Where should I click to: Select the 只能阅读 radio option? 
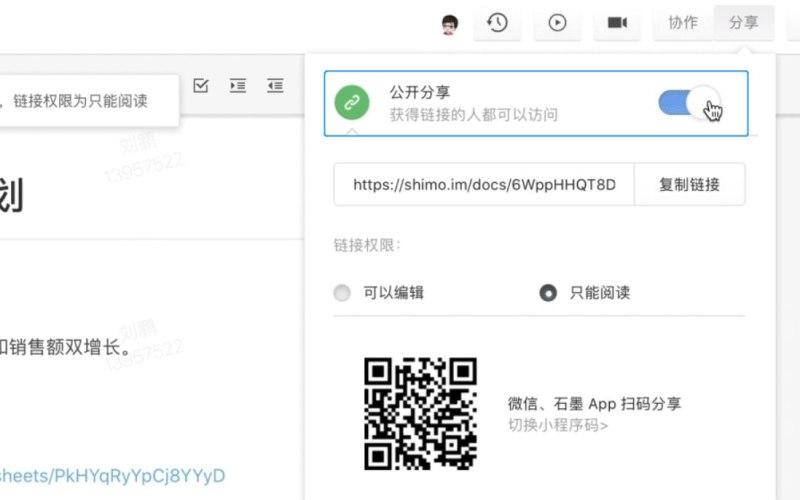548,293
